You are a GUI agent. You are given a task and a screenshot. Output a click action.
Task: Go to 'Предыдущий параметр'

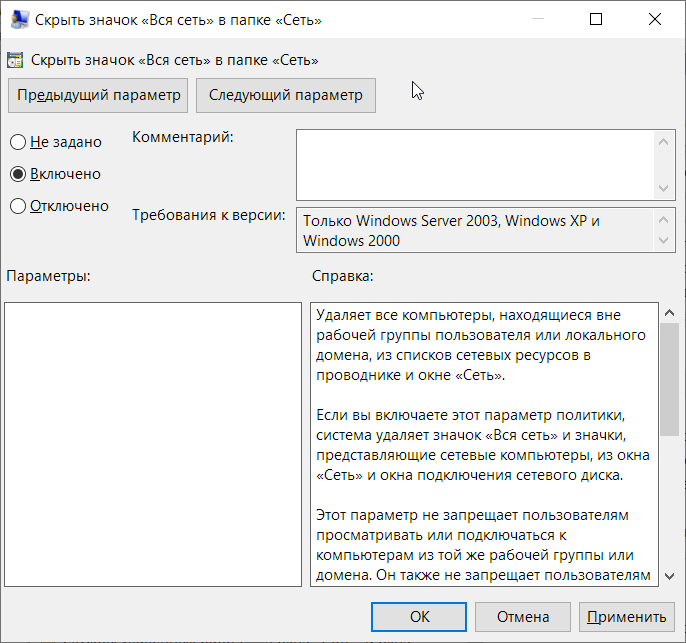98,95
